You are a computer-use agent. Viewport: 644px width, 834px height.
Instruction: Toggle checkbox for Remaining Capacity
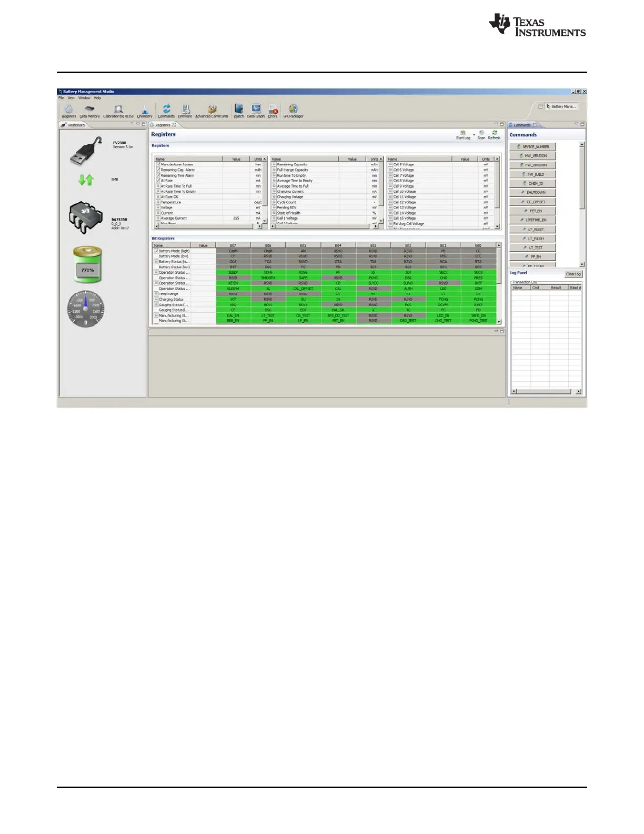[274, 164]
